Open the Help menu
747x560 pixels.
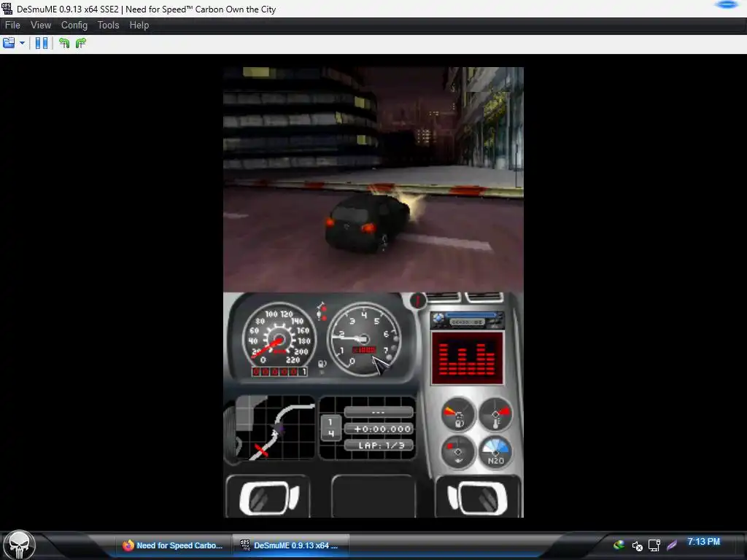tap(139, 26)
